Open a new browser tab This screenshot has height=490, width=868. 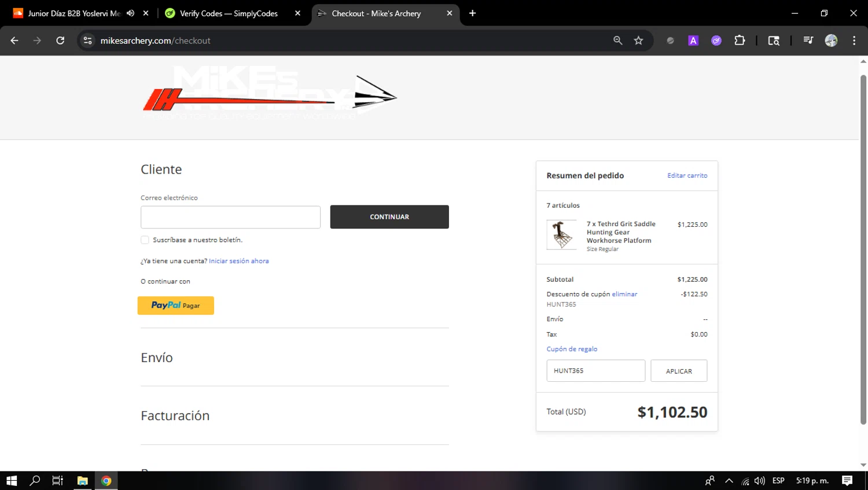click(472, 13)
